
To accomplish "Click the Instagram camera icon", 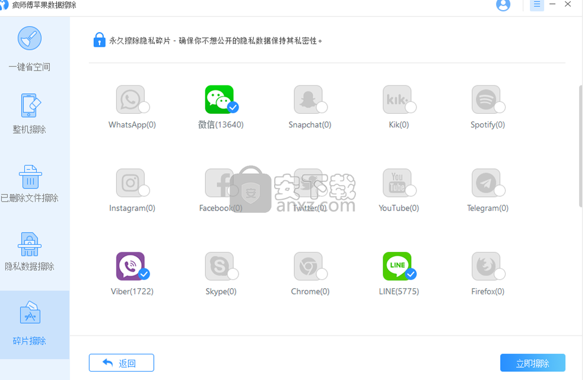I will pos(130,183).
